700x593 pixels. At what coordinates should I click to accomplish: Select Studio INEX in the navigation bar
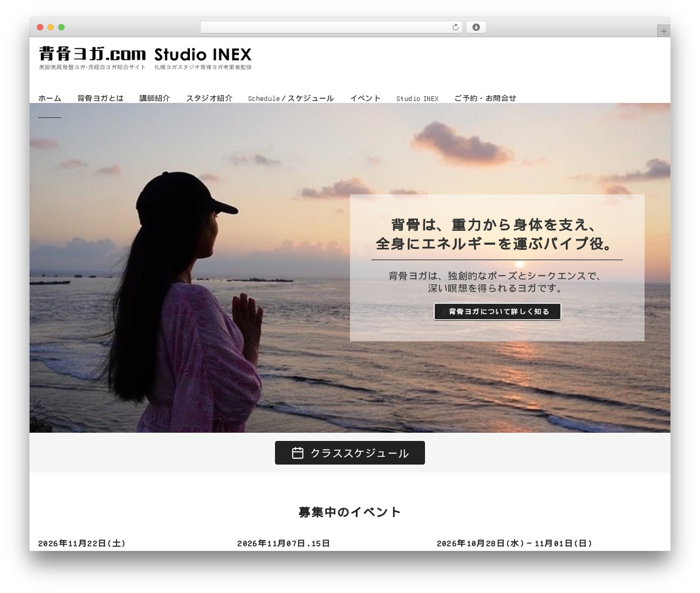click(x=417, y=98)
